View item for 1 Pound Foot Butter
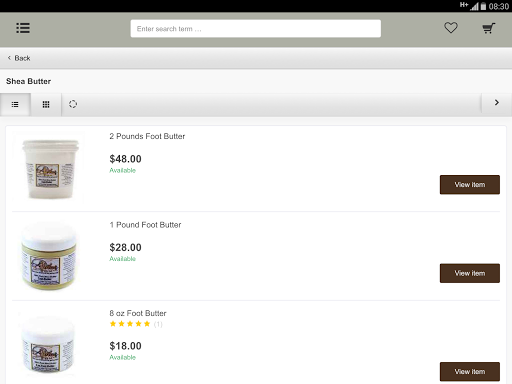Screen dimensions: 512x384 470,273
